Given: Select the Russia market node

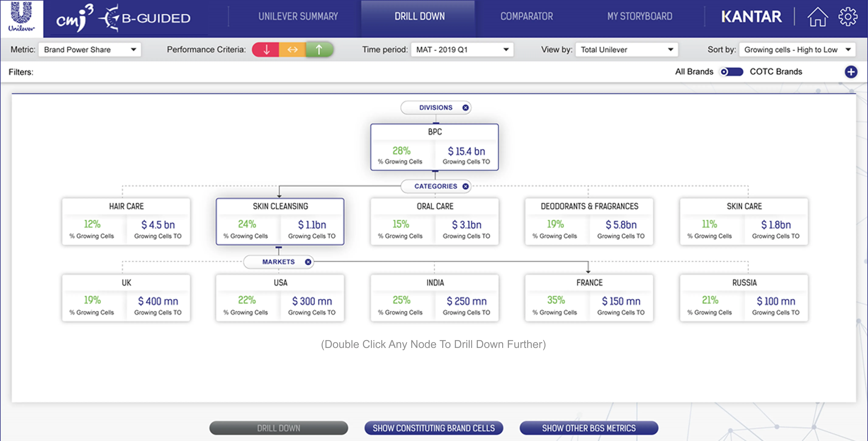Looking at the screenshot, I should click(x=744, y=298).
